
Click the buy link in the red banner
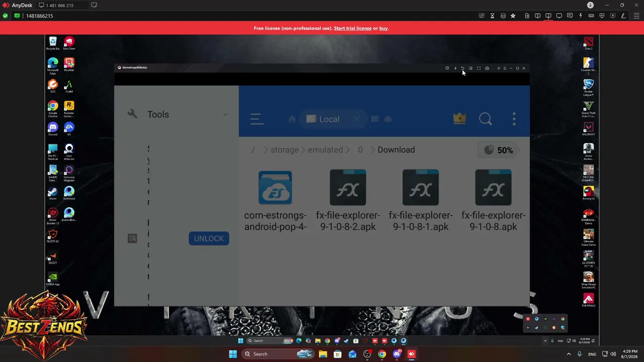[383, 28]
